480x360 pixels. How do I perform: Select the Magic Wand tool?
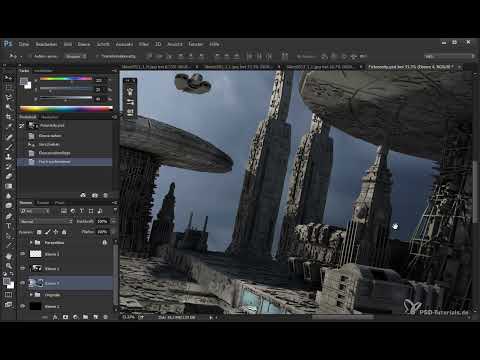click(x=8, y=107)
